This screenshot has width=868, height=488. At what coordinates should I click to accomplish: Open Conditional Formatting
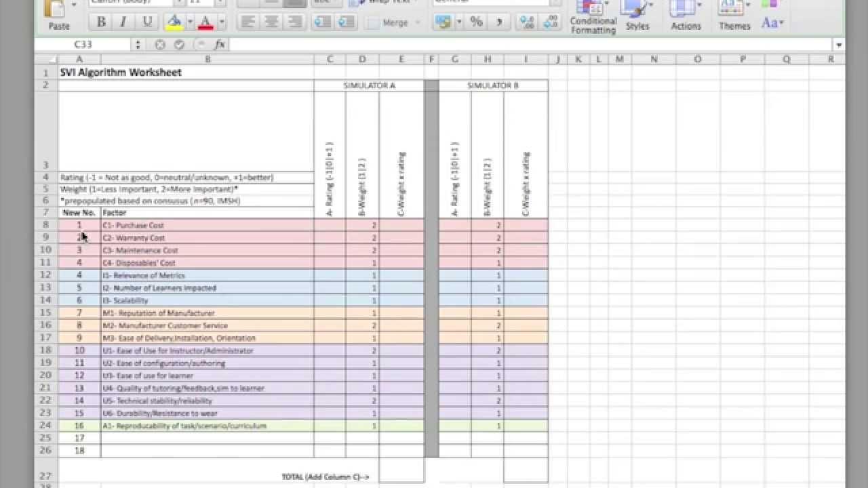coord(593,18)
